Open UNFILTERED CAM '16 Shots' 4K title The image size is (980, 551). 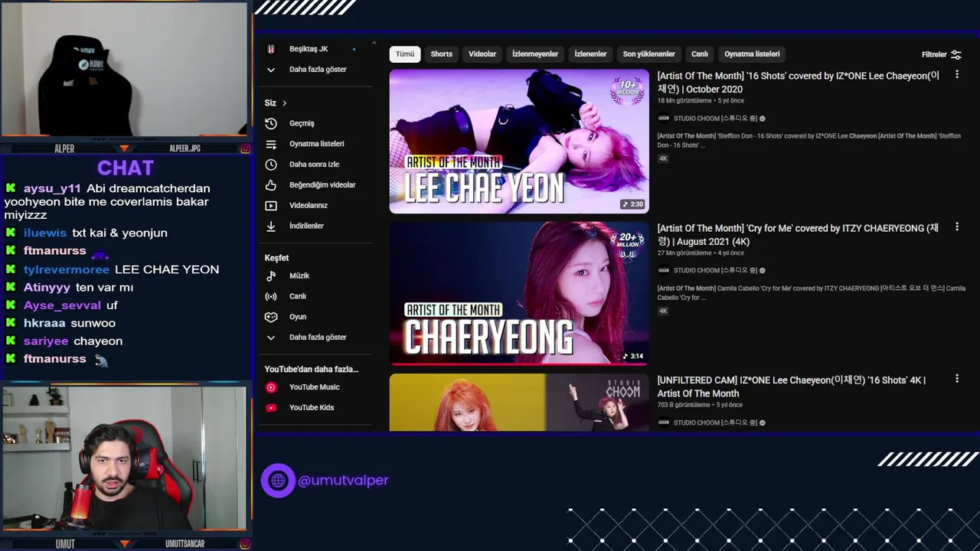tap(792, 386)
